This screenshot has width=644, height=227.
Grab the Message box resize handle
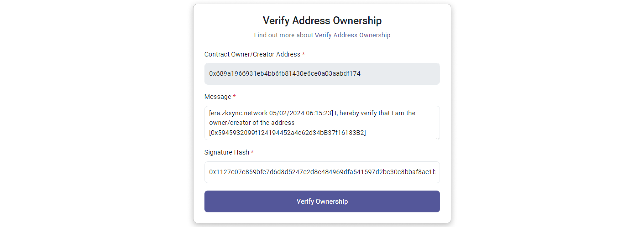437,138
